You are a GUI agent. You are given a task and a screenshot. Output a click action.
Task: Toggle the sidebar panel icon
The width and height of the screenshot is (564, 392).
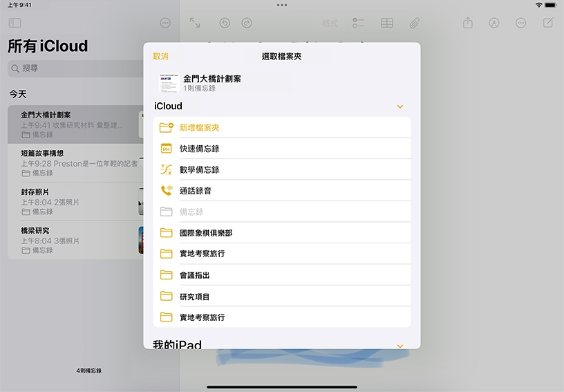click(x=15, y=23)
